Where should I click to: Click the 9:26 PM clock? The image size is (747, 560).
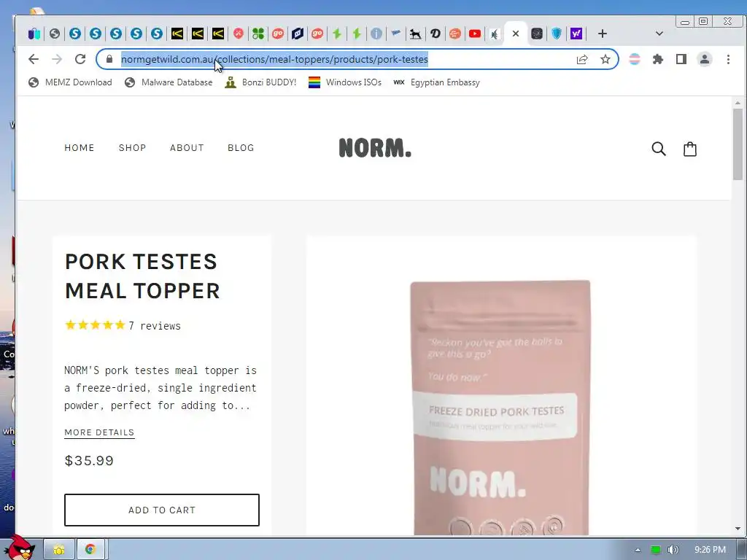[x=710, y=550]
